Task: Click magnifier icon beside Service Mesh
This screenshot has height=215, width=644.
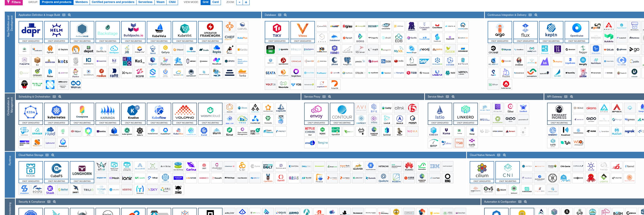Action: 453,97
